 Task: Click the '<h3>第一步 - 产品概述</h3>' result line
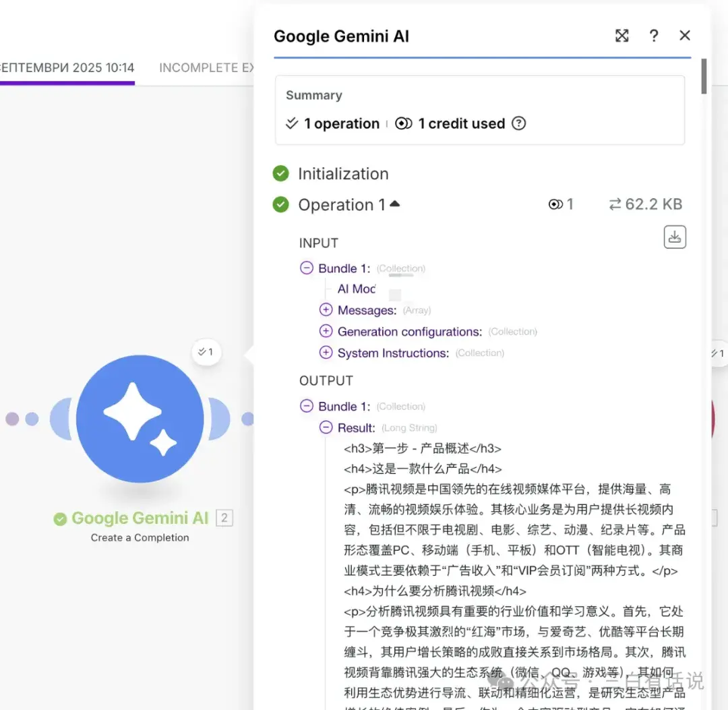[423, 448]
